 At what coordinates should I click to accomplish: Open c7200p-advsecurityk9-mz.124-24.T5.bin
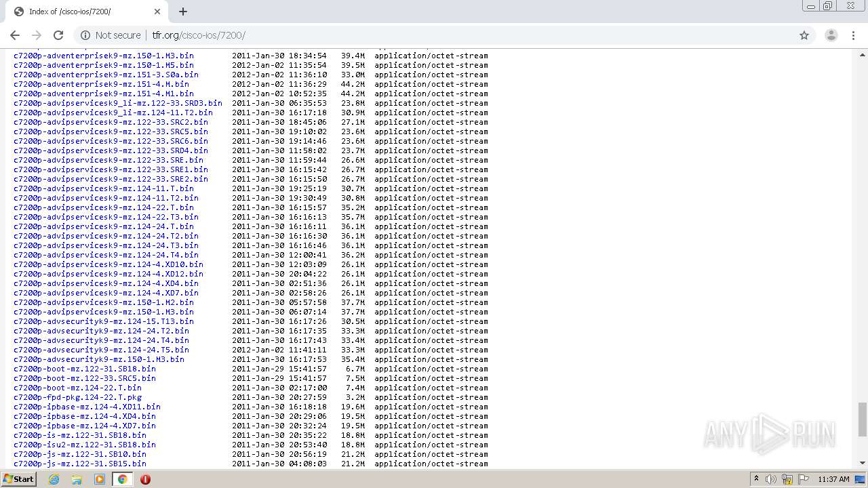[x=101, y=350]
